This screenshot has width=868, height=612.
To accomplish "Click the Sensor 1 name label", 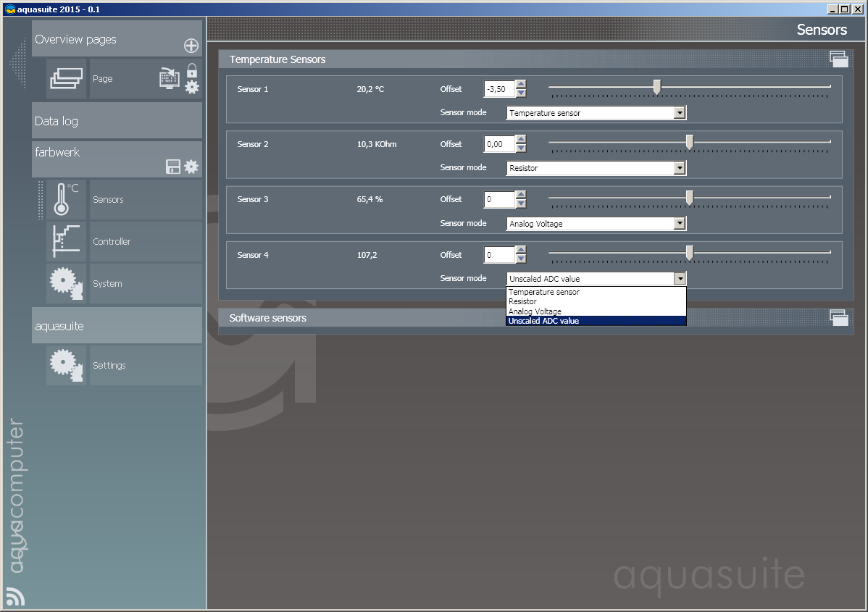I will (252, 89).
